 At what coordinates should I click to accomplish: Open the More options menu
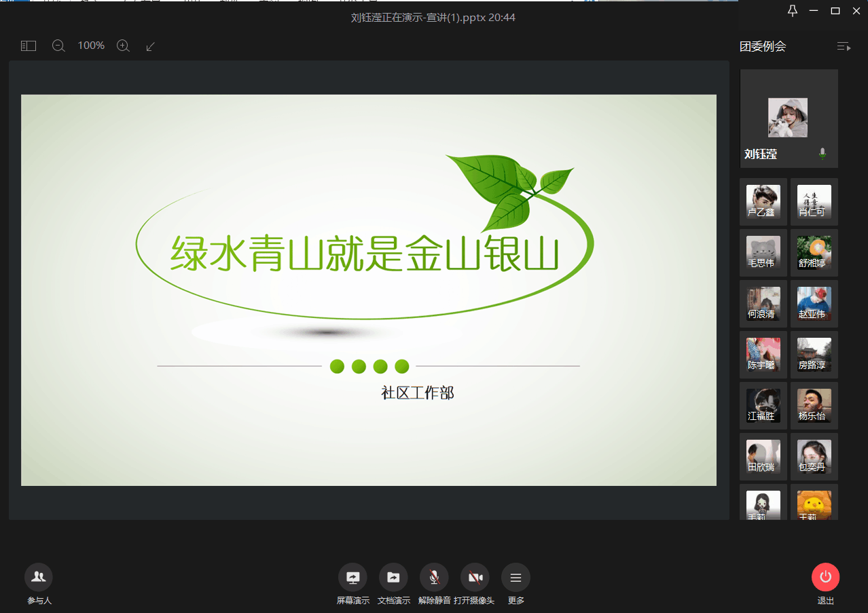(x=516, y=578)
